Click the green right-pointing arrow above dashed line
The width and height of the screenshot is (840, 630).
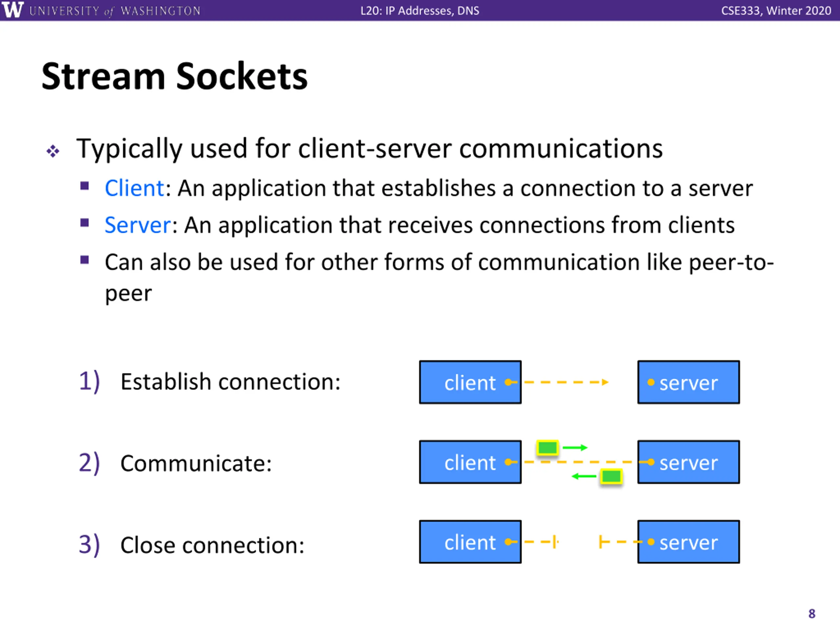(x=575, y=448)
